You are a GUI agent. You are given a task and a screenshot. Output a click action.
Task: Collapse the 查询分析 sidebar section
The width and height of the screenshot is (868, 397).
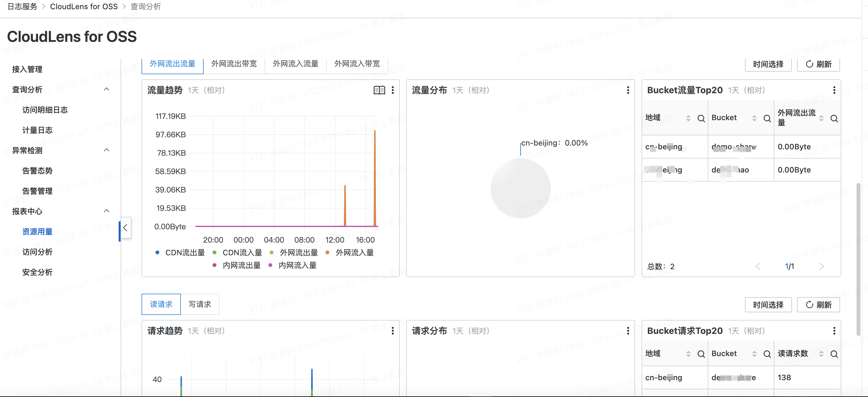tap(107, 89)
